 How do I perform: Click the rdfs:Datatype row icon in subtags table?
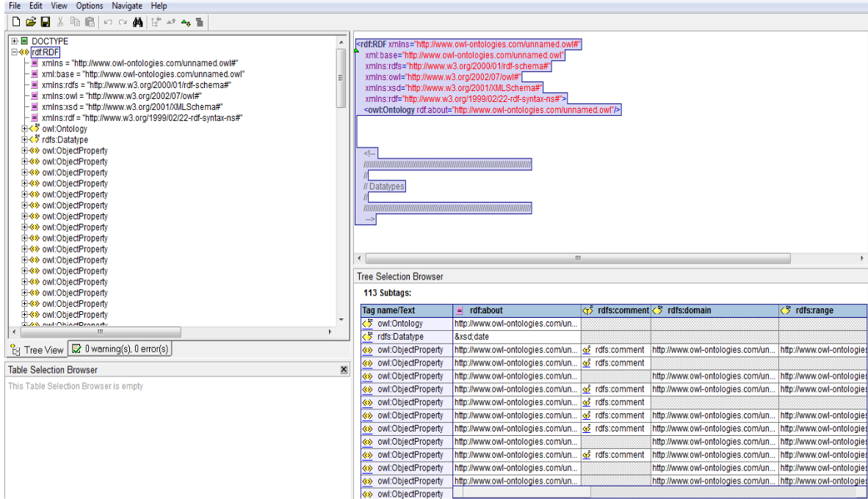point(368,336)
